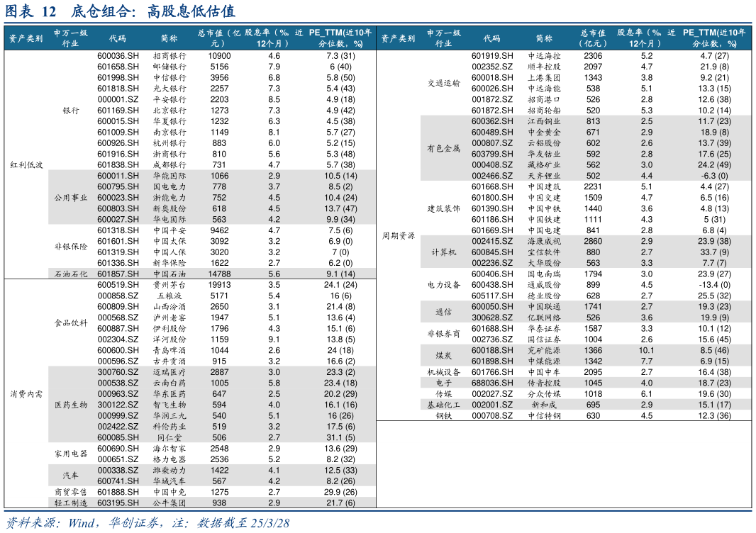Click the right table's PE_TTM column header
This screenshot has width=756, height=533.
click(x=714, y=38)
